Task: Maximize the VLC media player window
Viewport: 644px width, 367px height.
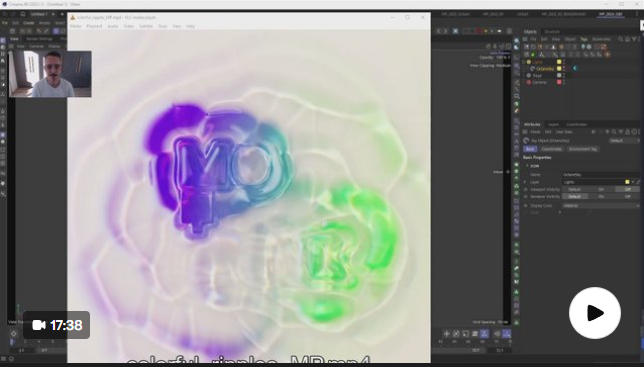Action: point(407,18)
